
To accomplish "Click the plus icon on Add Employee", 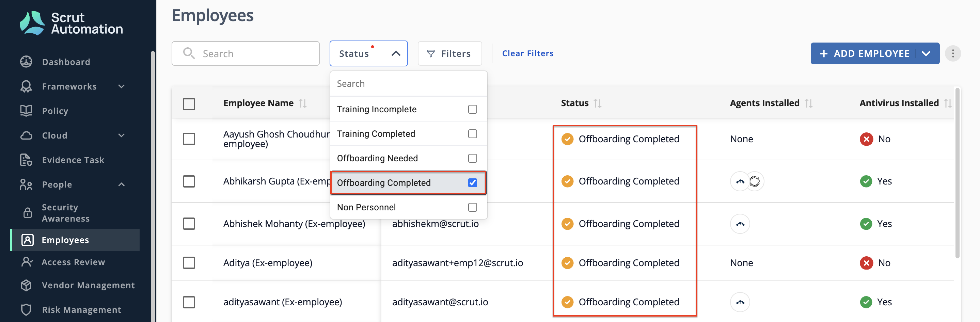I will (x=824, y=53).
